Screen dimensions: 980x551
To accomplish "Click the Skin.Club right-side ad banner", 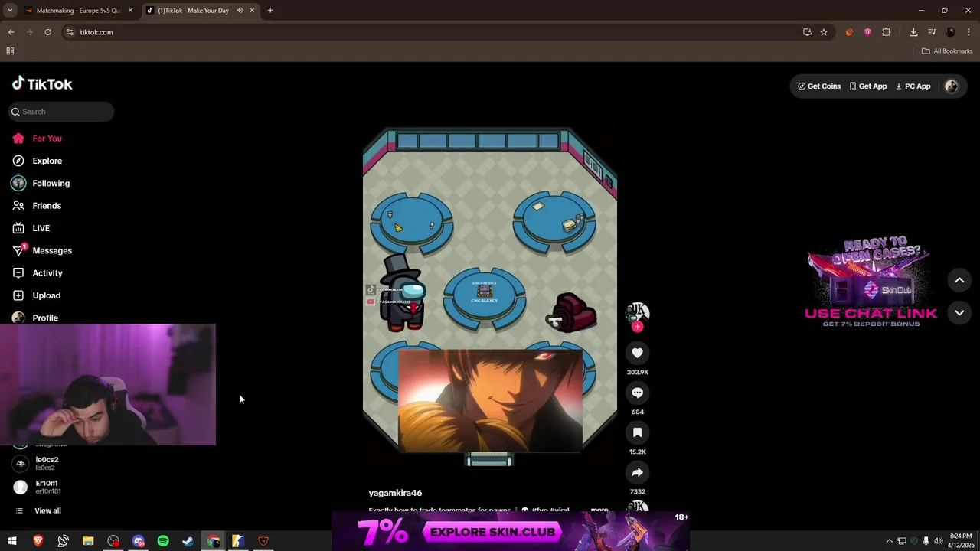I will pos(871,283).
